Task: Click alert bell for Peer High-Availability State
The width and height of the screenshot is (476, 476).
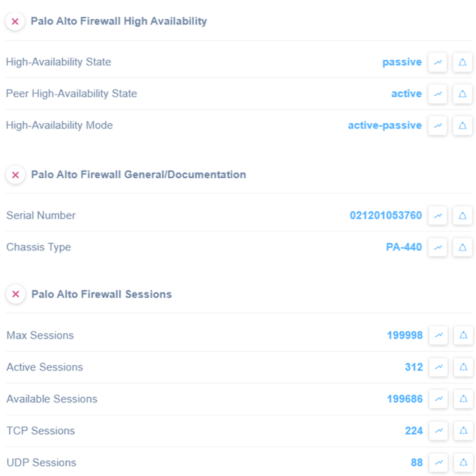Action: [x=462, y=94]
